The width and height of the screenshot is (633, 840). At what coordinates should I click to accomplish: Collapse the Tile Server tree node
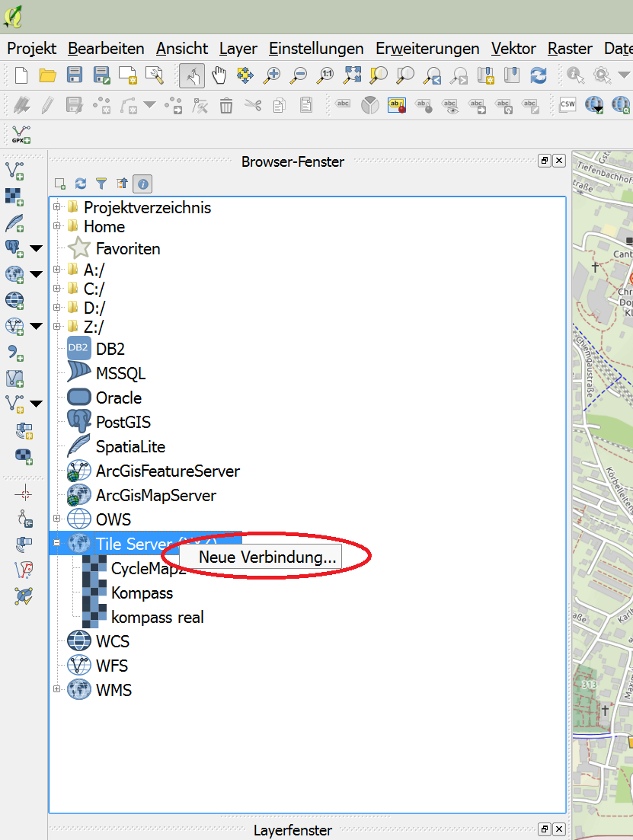tap(56, 544)
